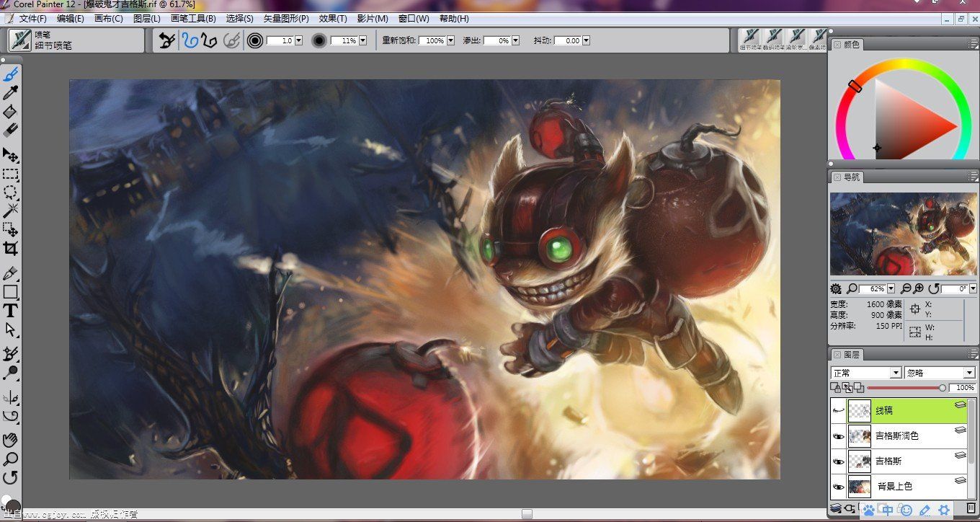This screenshot has width=980, height=522.
Task: Toggle visibility of 吉格斯 layer
Action: point(838,461)
